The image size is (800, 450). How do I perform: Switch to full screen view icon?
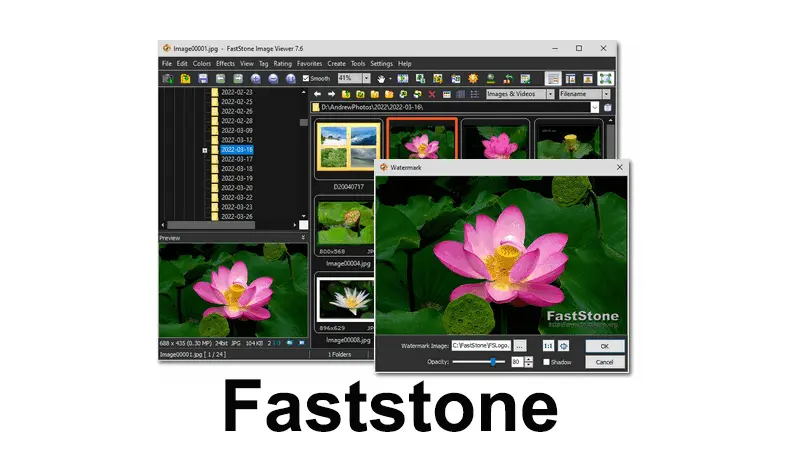(606, 79)
